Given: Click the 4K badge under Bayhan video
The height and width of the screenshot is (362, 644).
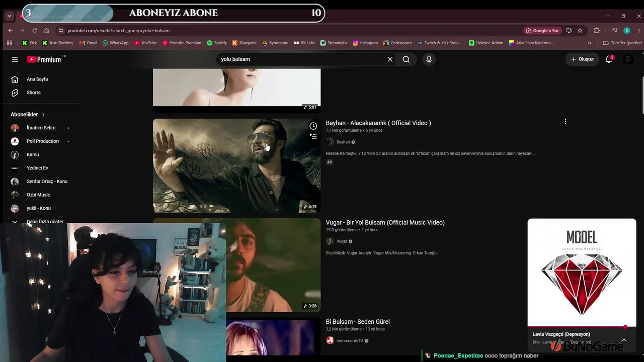Looking at the screenshot, I should point(330,162).
